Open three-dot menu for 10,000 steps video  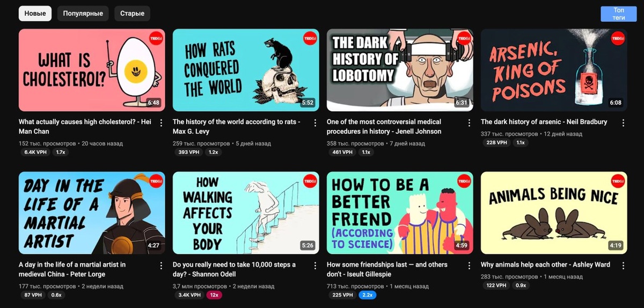click(x=315, y=266)
